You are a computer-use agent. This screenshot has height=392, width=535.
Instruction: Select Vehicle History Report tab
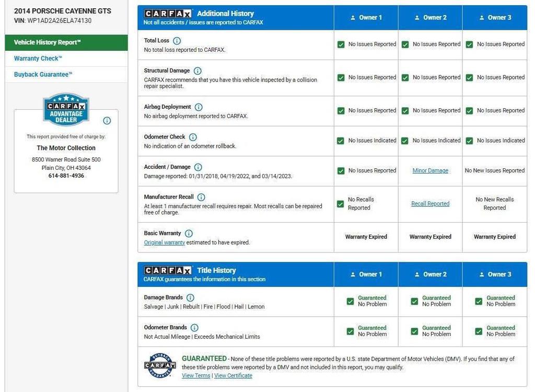[66, 42]
